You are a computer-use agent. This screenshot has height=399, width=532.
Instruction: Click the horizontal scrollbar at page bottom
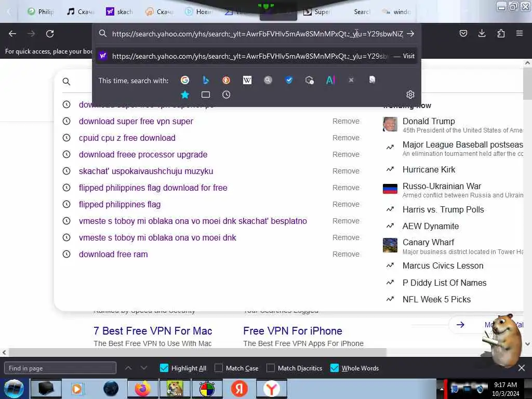pos(197,352)
